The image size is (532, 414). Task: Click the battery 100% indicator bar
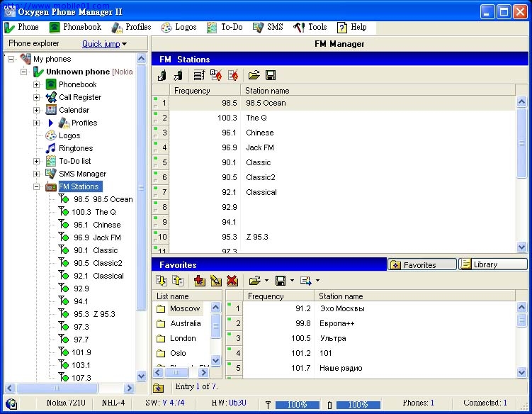(x=358, y=405)
